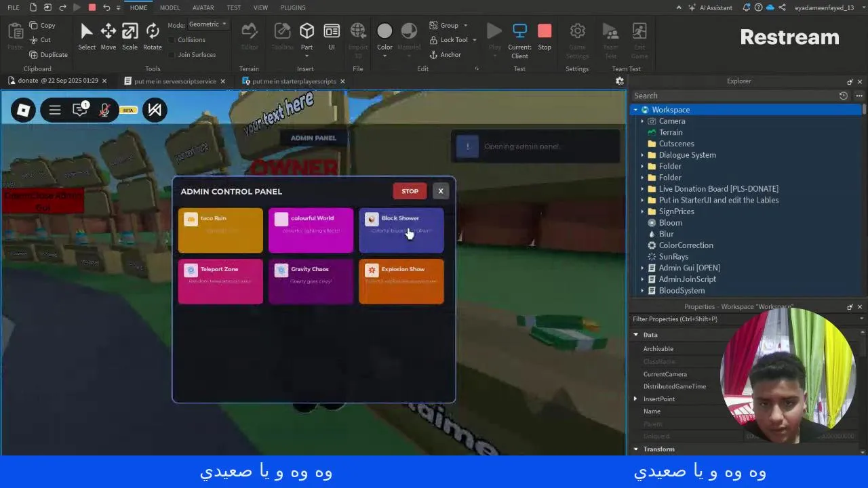The image size is (868, 488).
Task: Open the chat bubble icon
Action: (80, 110)
